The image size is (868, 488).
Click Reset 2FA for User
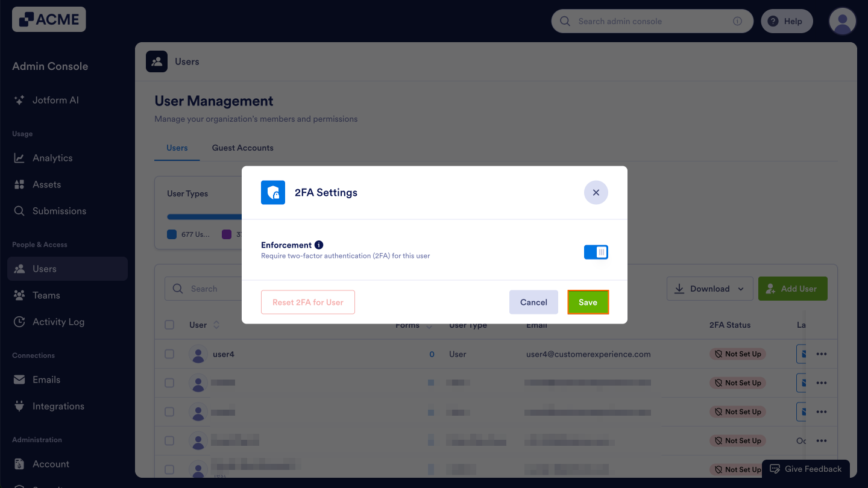pos(307,302)
